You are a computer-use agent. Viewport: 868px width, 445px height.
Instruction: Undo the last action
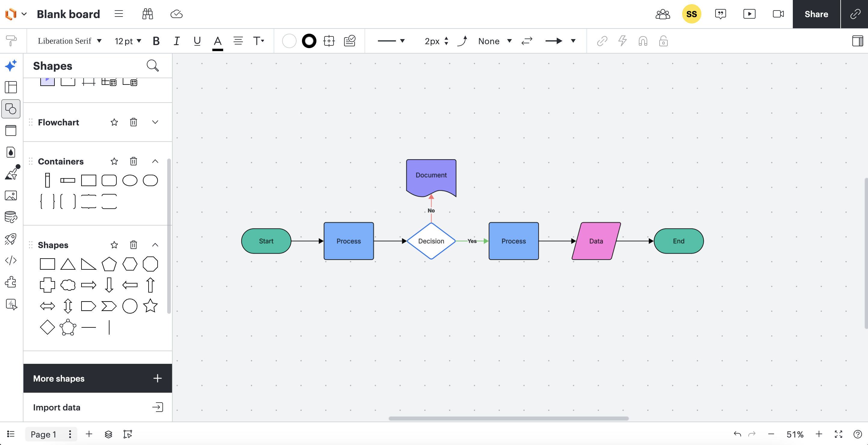click(x=737, y=434)
